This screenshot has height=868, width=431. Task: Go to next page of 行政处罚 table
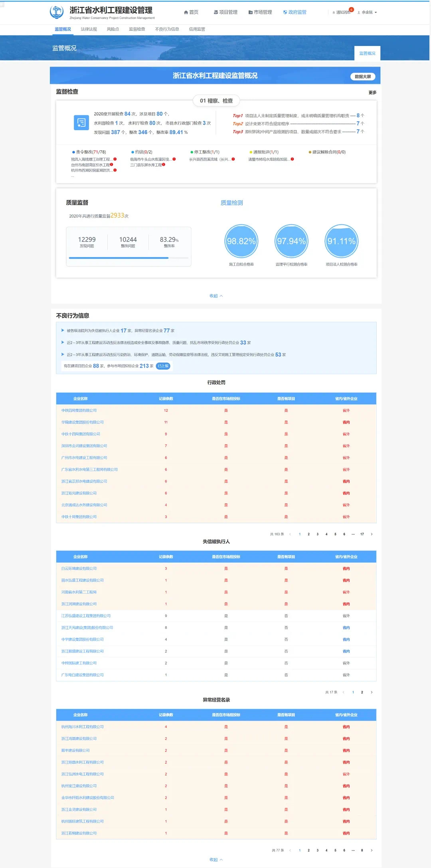click(x=372, y=534)
